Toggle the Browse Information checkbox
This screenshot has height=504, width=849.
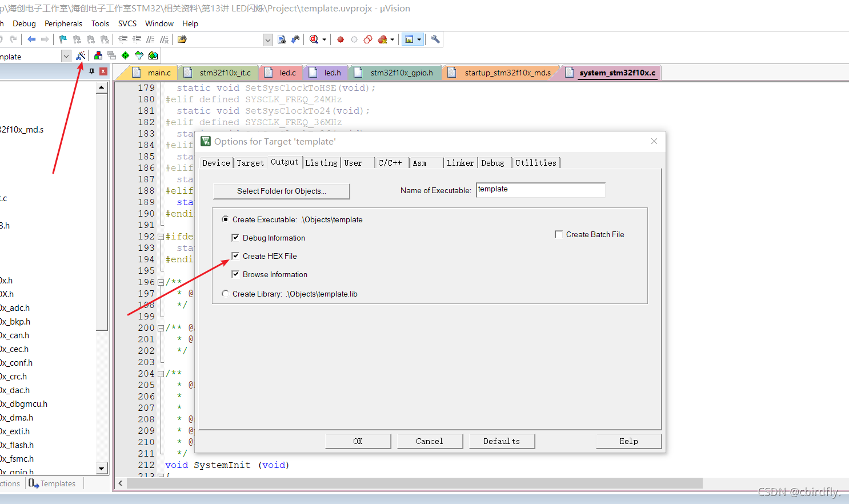pyautogui.click(x=235, y=274)
